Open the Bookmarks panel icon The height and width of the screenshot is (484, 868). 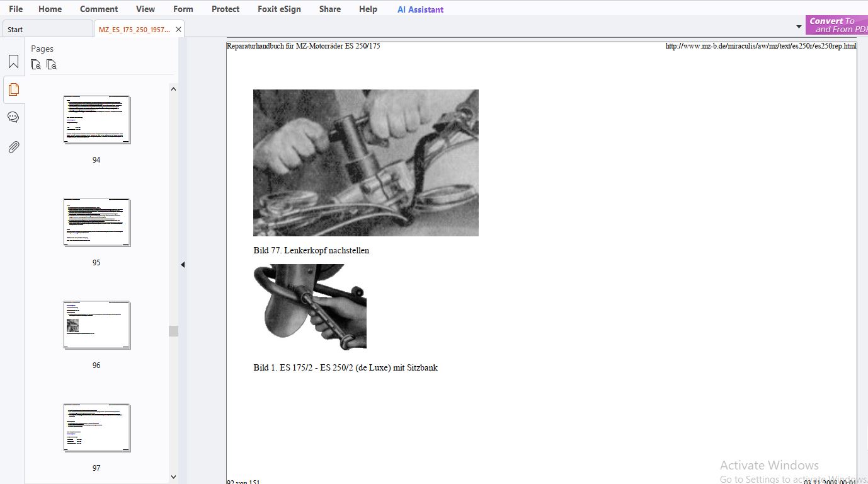[x=13, y=62]
